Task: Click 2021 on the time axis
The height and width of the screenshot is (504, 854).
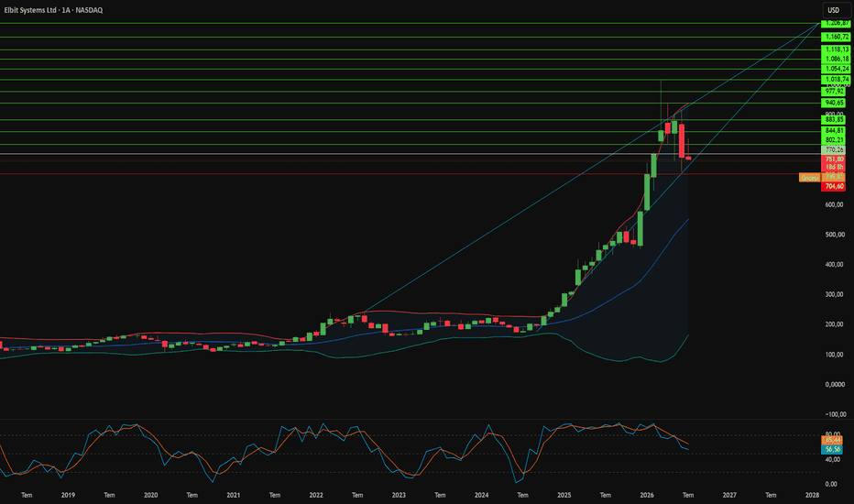Action: click(233, 495)
